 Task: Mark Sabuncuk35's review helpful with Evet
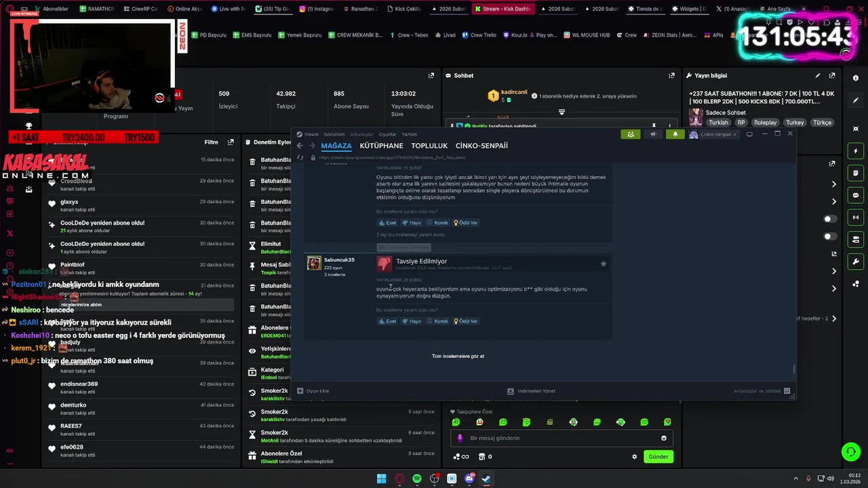[387, 321]
